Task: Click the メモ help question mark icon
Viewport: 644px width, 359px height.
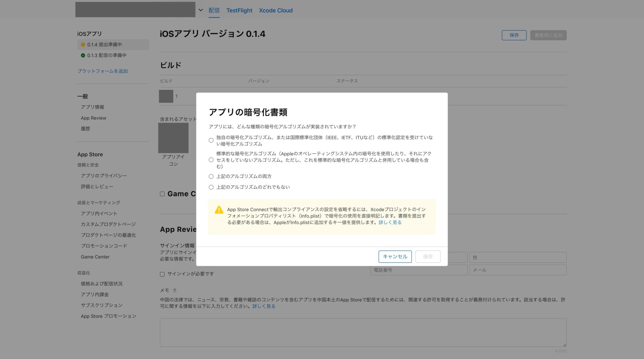Action: pyautogui.click(x=174, y=290)
